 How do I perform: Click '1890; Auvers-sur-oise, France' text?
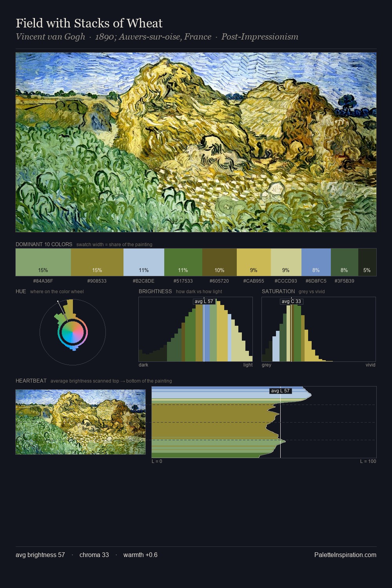pyautogui.click(x=153, y=37)
